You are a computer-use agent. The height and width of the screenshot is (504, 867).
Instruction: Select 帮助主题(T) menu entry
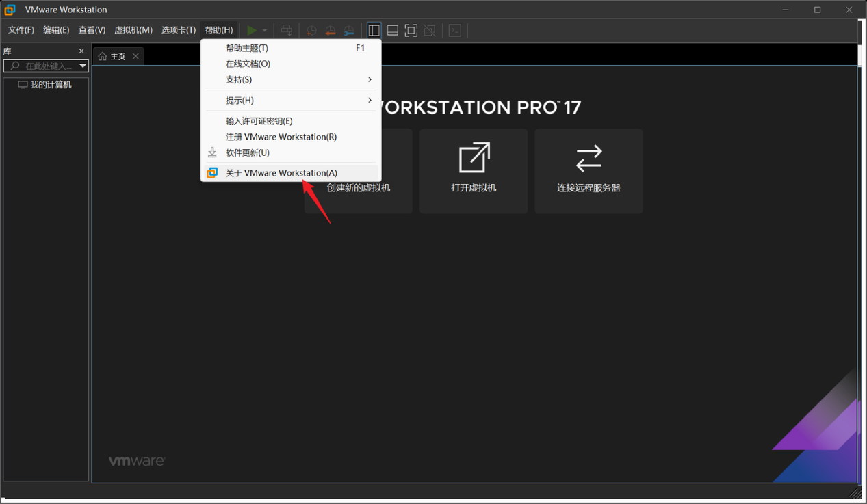click(x=291, y=48)
